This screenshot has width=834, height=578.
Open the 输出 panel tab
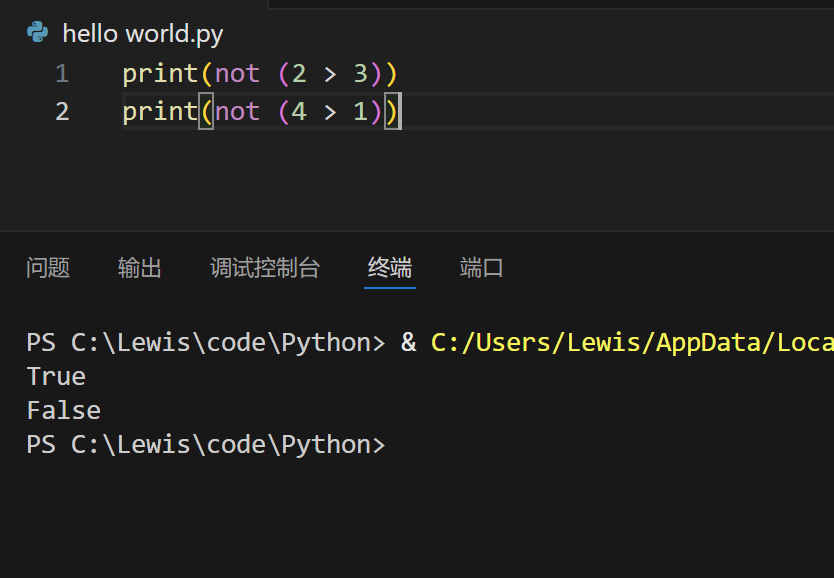coord(140,268)
